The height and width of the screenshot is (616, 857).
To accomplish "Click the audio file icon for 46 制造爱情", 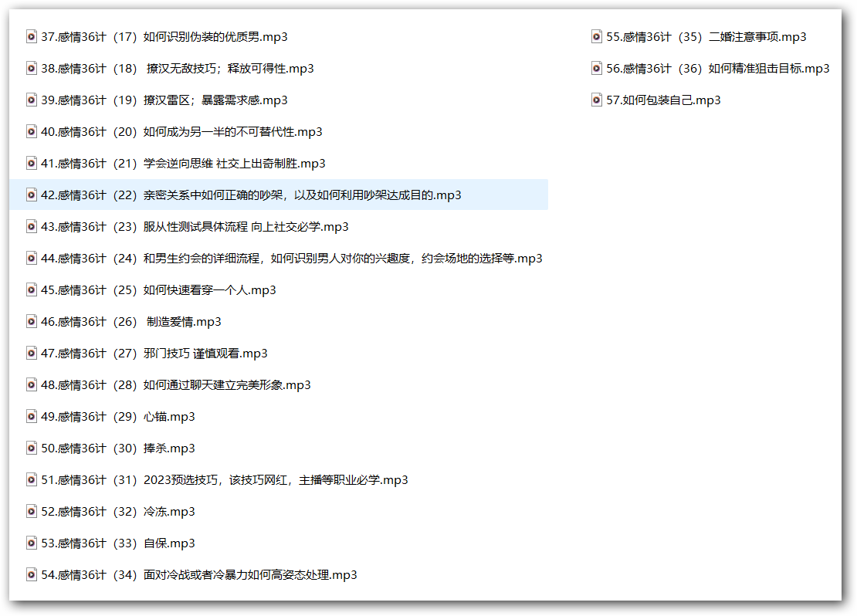I will 32,321.
